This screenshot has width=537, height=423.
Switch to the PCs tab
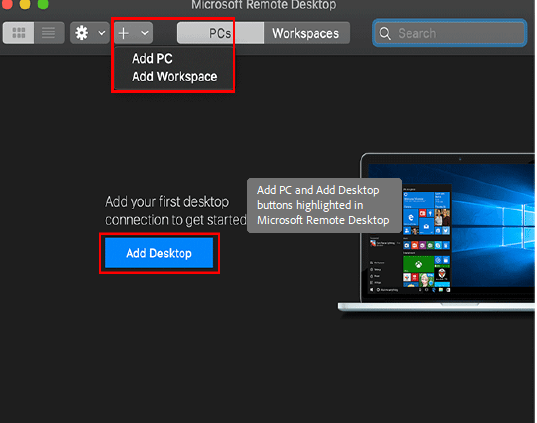220,33
